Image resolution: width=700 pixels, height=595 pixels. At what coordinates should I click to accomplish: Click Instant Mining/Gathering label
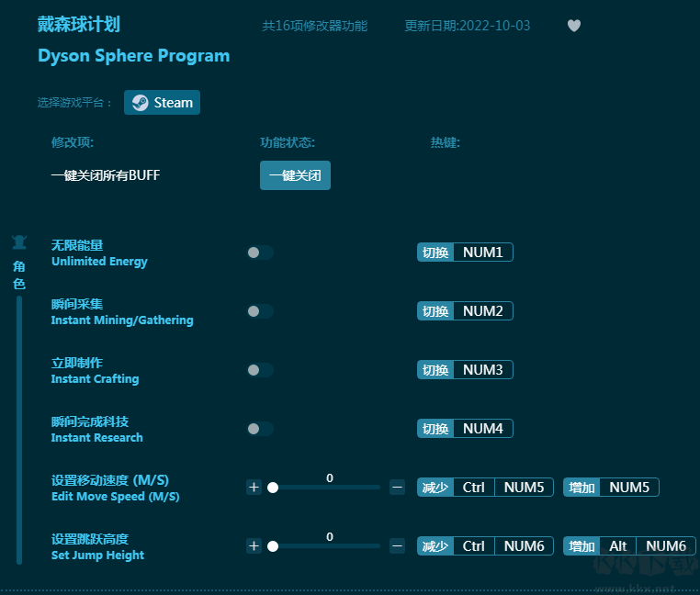[122, 320]
